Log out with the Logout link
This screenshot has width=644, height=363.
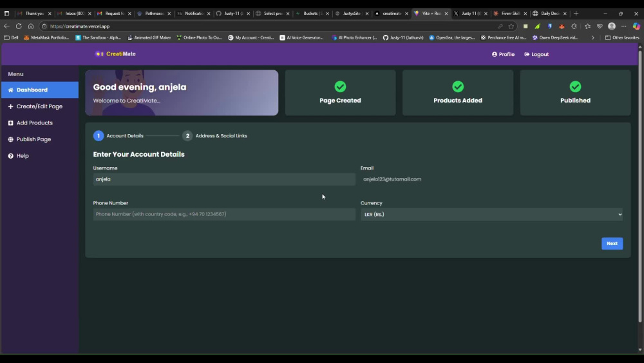pyautogui.click(x=536, y=54)
